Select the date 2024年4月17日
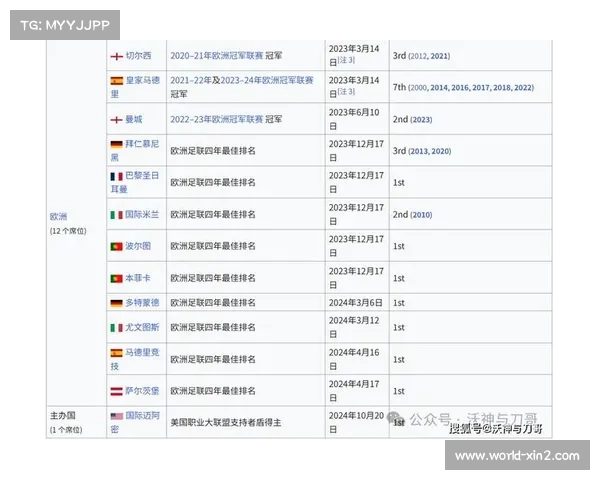Image resolution: width=600 pixels, height=480 pixels. pyautogui.click(x=354, y=391)
